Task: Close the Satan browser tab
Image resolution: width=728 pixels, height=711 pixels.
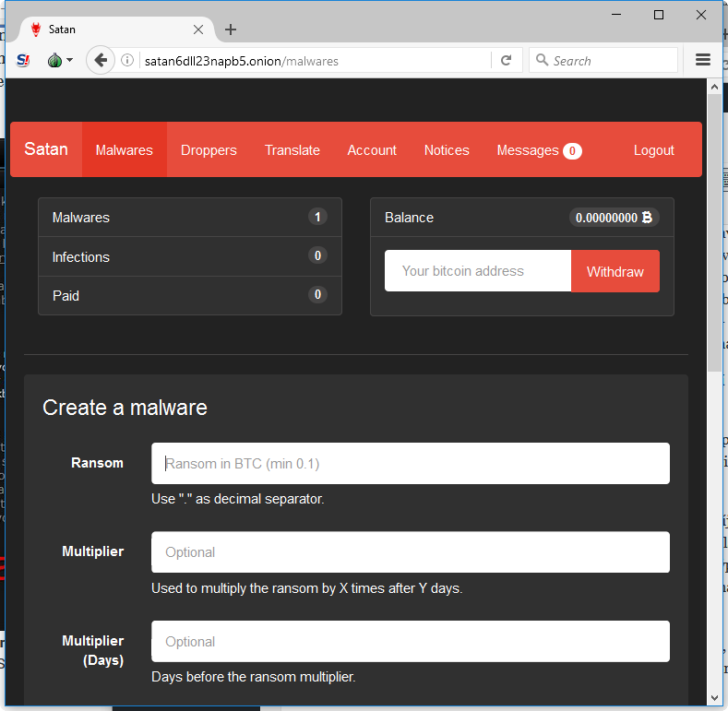Action: (x=198, y=30)
